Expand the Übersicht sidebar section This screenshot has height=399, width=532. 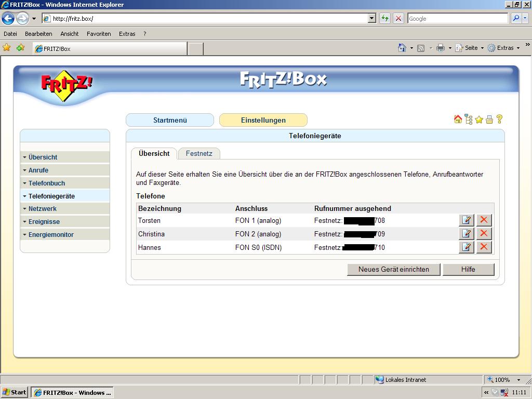point(43,157)
